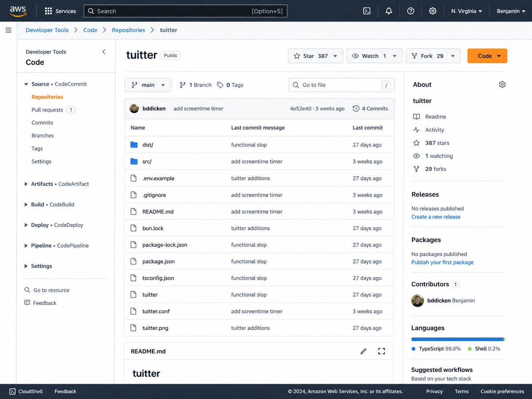Click the CloudShell icon in footer
Screen dimensions: 532x399
click(12, 391)
